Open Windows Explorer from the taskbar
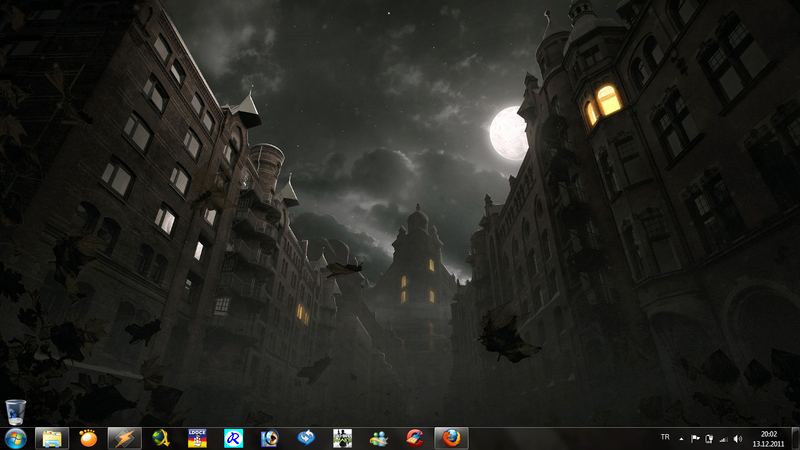Screen dimensions: 800x450 pos(52,438)
